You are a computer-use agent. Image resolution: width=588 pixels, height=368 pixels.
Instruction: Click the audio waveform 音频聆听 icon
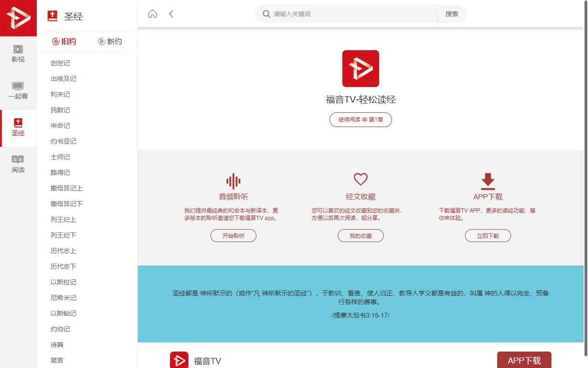[233, 181]
